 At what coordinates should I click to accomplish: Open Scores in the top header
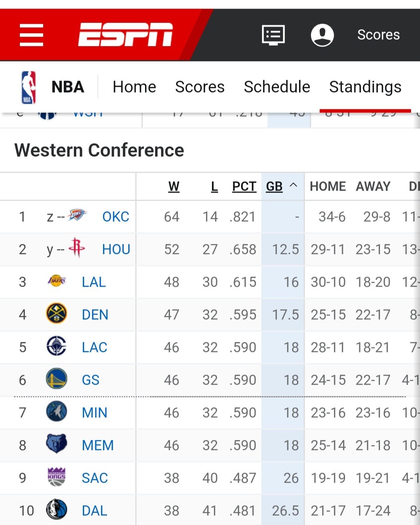(x=378, y=35)
